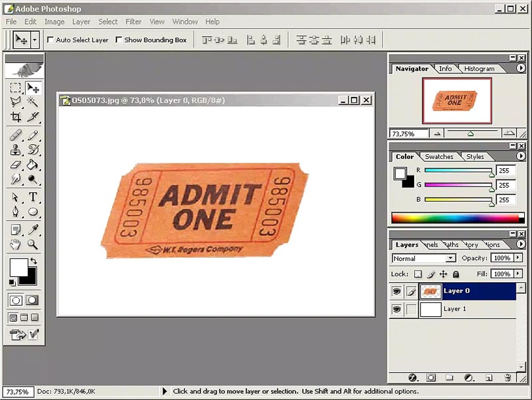Select the Path Selection tool
532x400 pixels.
pos(15,197)
